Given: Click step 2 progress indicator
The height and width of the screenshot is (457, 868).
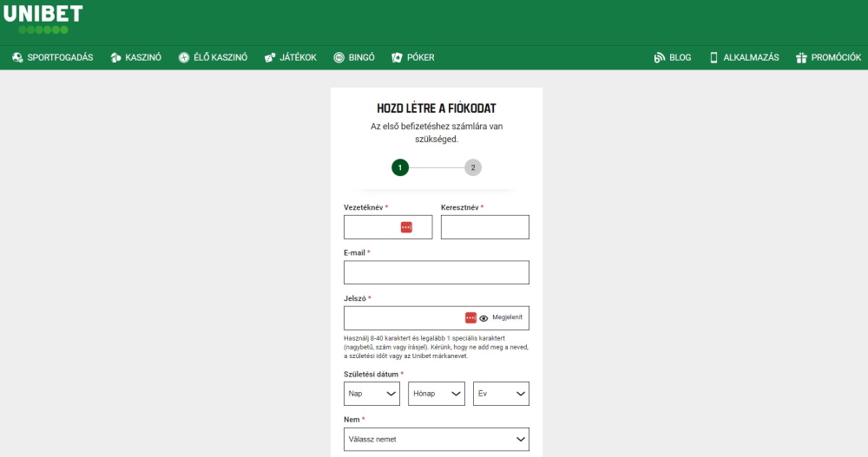Looking at the screenshot, I should point(473,167).
